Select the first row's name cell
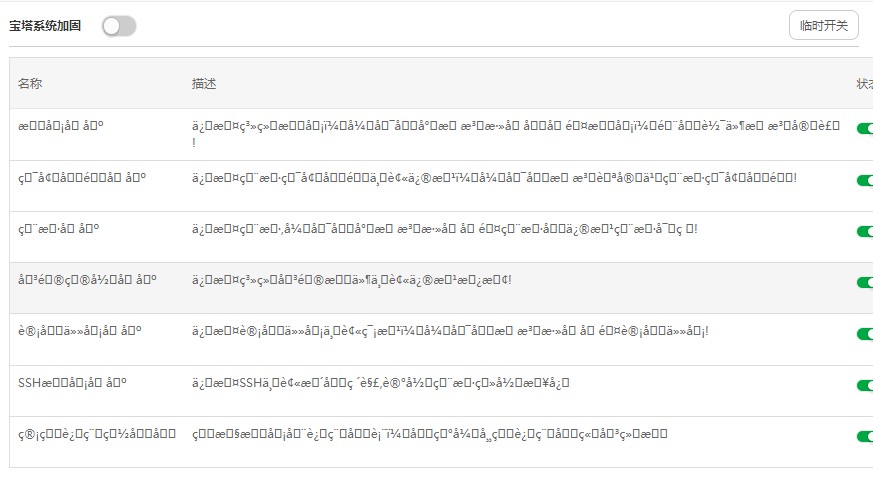This screenshot has height=489, width=873. point(61,126)
